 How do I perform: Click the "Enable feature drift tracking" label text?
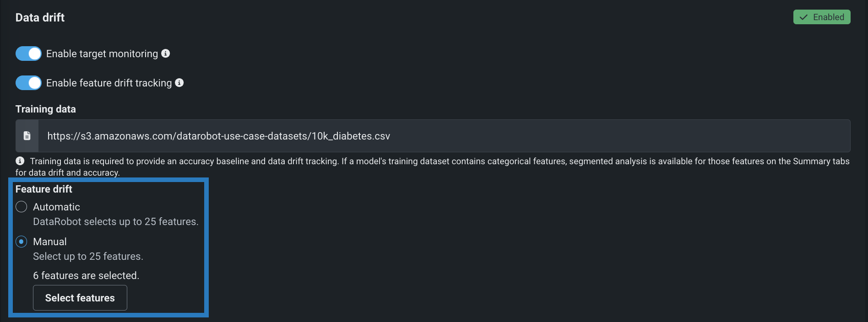[x=109, y=83]
